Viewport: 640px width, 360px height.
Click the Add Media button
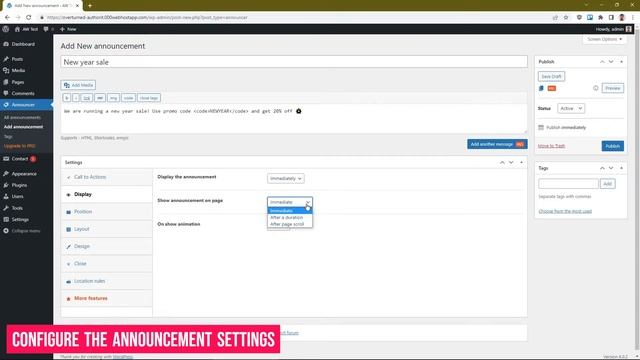(x=78, y=85)
